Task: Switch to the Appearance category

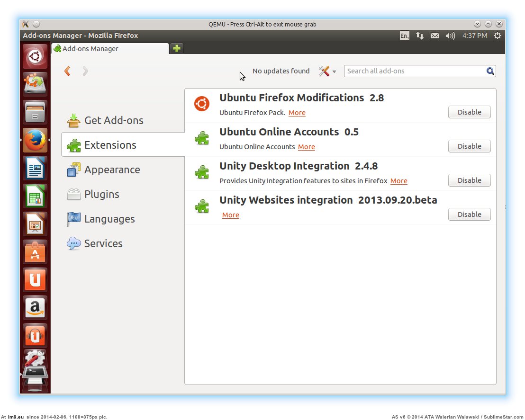Action: [112, 170]
